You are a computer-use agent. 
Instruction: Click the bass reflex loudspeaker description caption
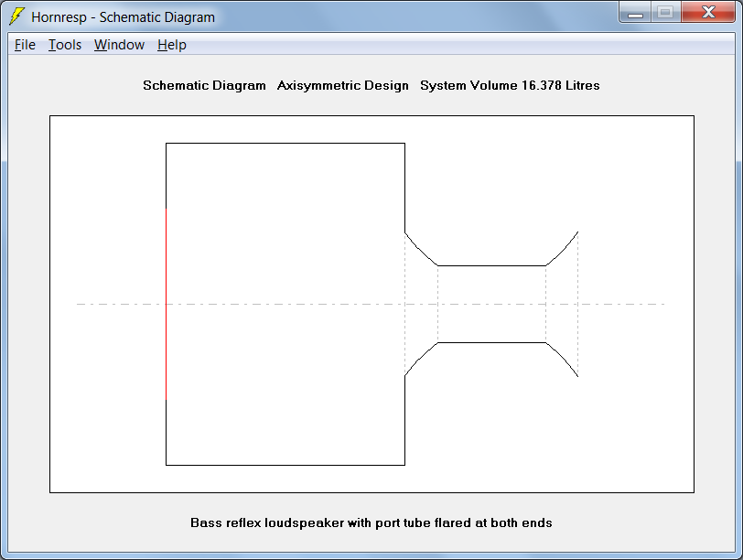click(371, 523)
